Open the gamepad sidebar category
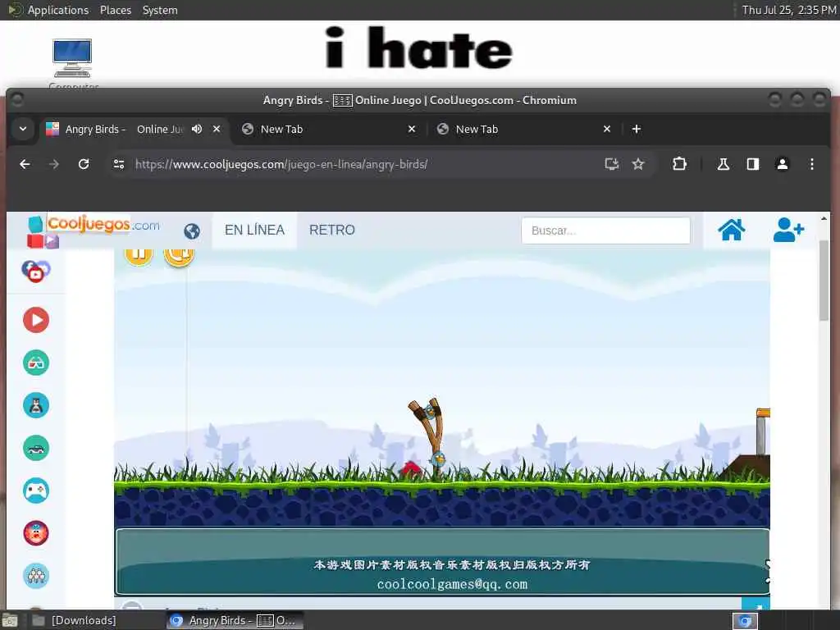 point(36,491)
